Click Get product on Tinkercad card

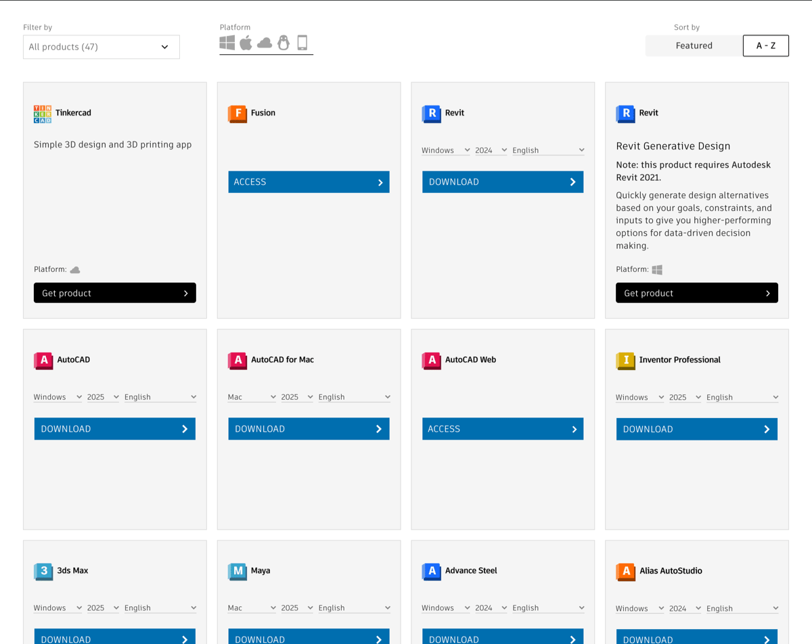tap(115, 293)
